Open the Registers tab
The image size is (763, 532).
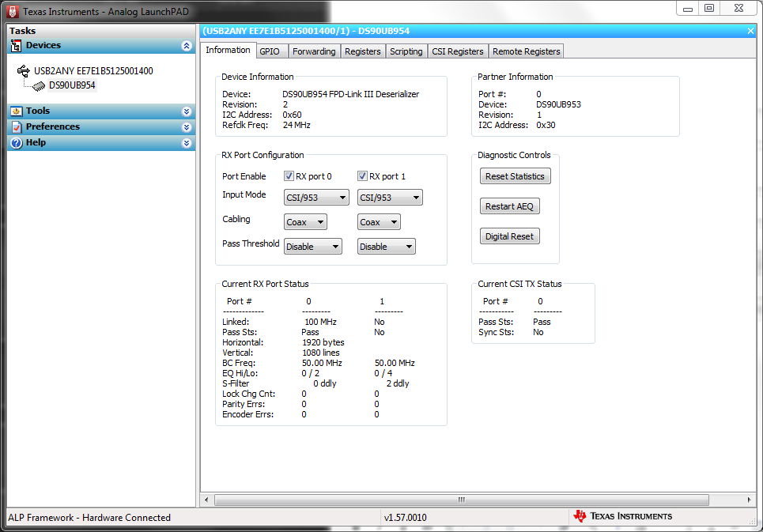click(362, 51)
